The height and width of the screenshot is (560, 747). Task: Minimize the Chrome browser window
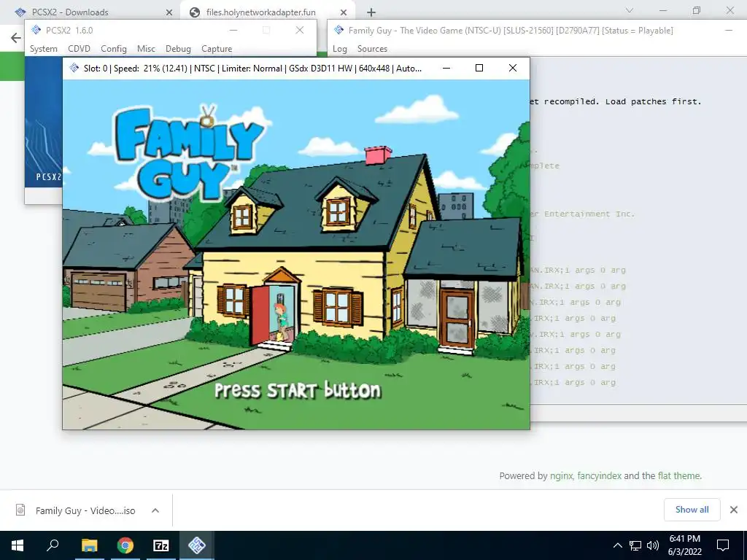662,10
